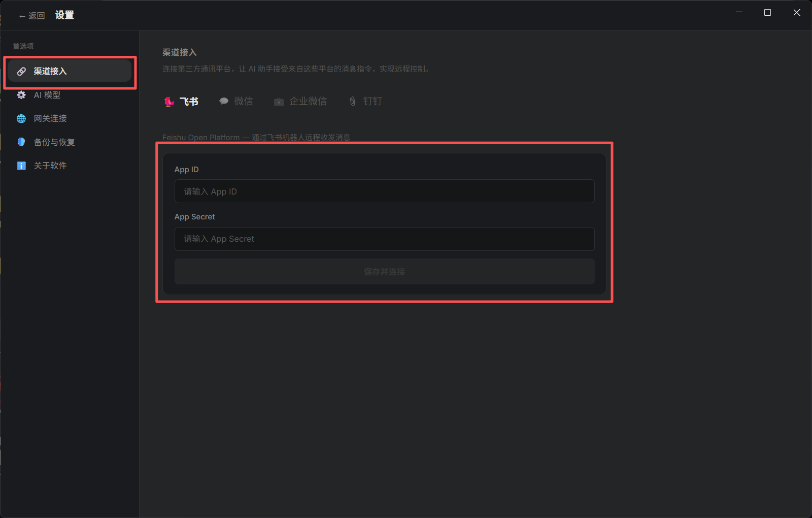812x518 pixels.
Task: Click the Feishu Open Platform description text
Action: (256, 137)
